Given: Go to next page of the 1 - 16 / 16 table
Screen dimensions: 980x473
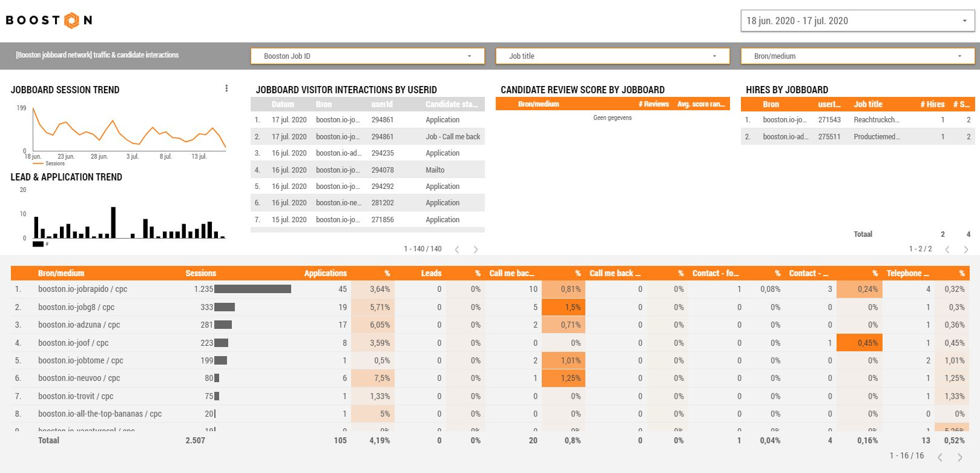Looking at the screenshot, I should (x=959, y=457).
